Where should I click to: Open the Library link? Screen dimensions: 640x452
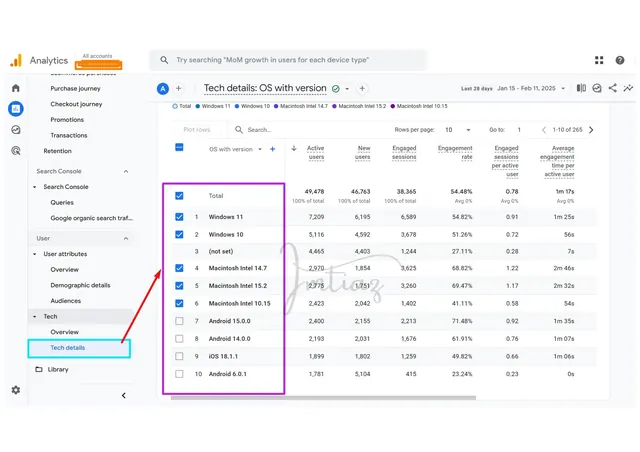coord(58,369)
